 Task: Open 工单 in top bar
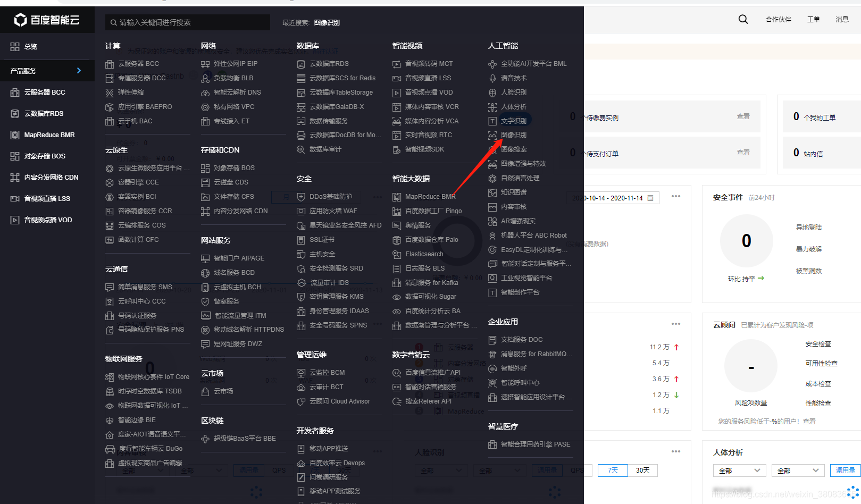point(814,20)
